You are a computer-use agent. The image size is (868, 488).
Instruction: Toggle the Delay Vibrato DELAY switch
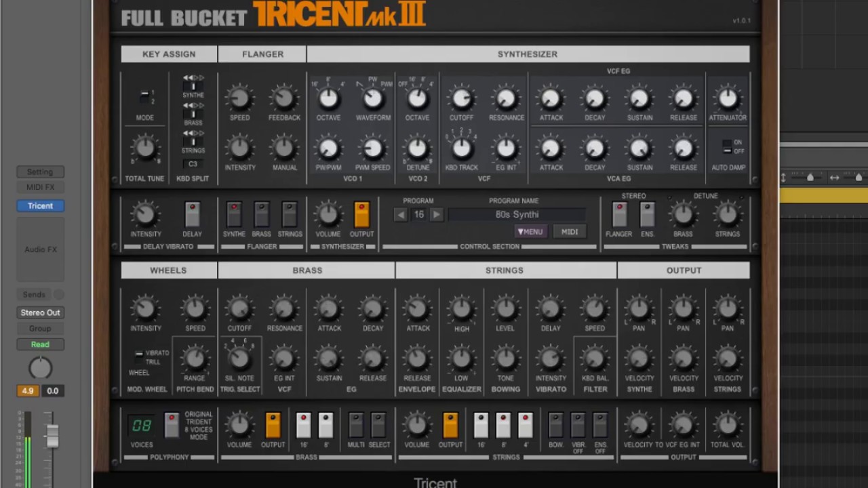pyautogui.click(x=193, y=214)
